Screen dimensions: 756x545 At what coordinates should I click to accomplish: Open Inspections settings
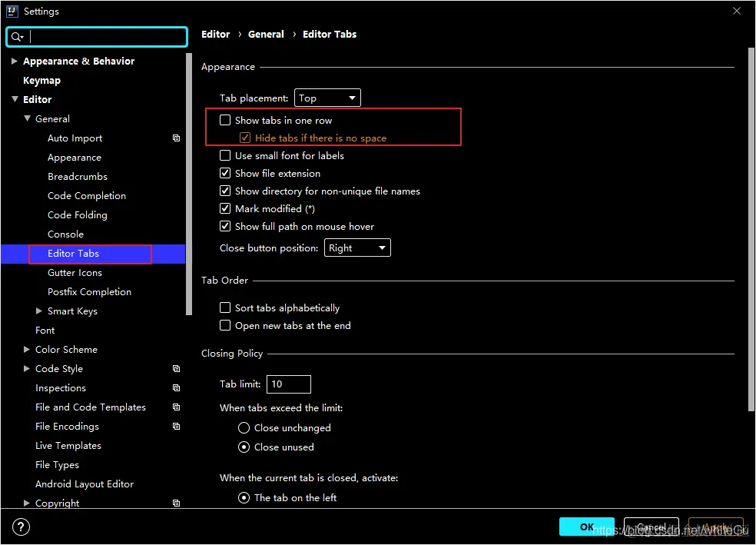tap(60, 387)
